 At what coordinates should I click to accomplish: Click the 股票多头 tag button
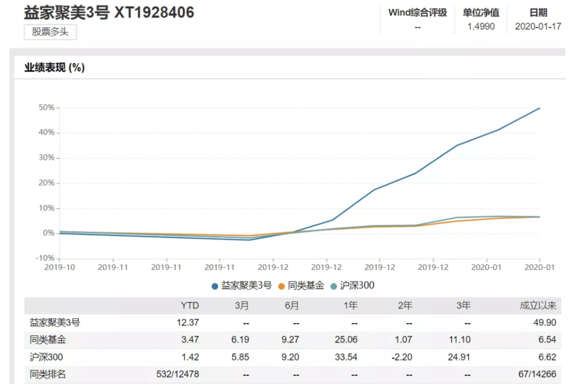[50, 32]
